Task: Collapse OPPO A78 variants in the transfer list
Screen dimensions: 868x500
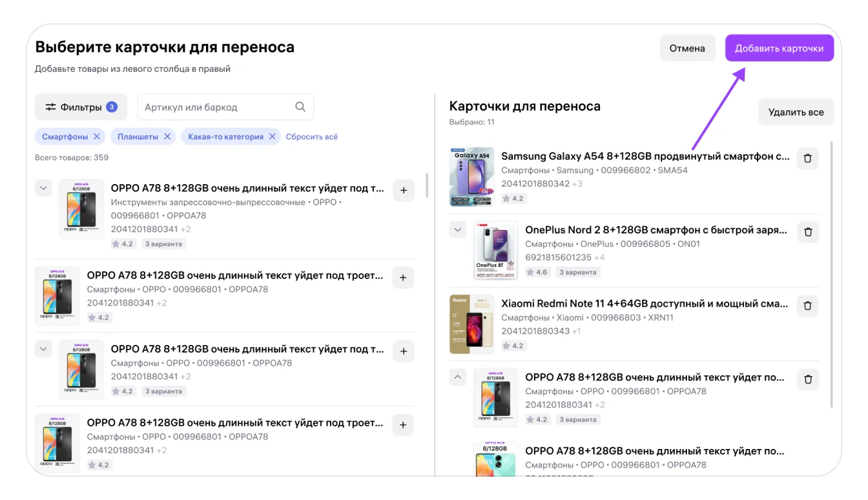Action: (458, 377)
